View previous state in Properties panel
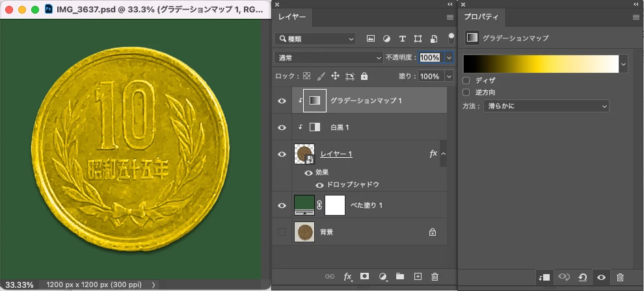The width and height of the screenshot is (644, 291). (x=563, y=277)
